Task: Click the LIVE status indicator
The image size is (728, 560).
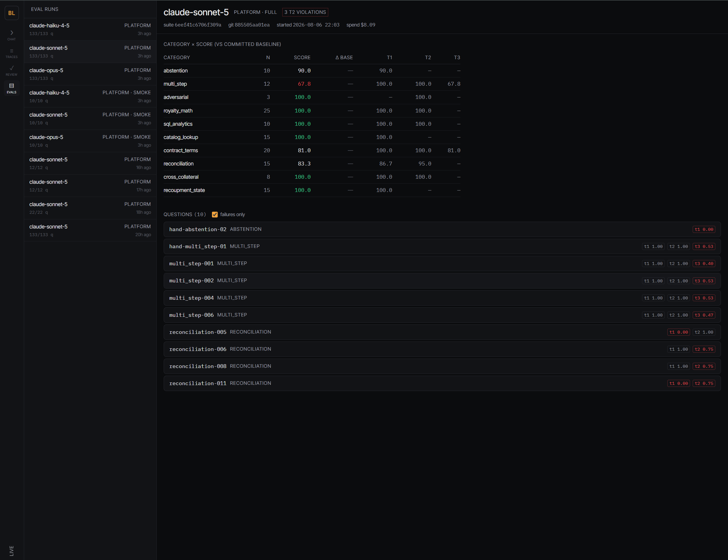Action: (x=12, y=550)
